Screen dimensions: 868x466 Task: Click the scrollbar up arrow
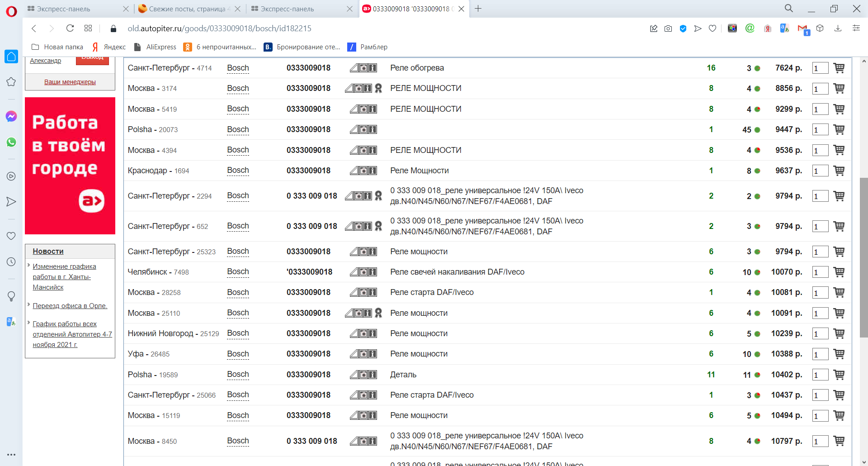[x=863, y=61]
